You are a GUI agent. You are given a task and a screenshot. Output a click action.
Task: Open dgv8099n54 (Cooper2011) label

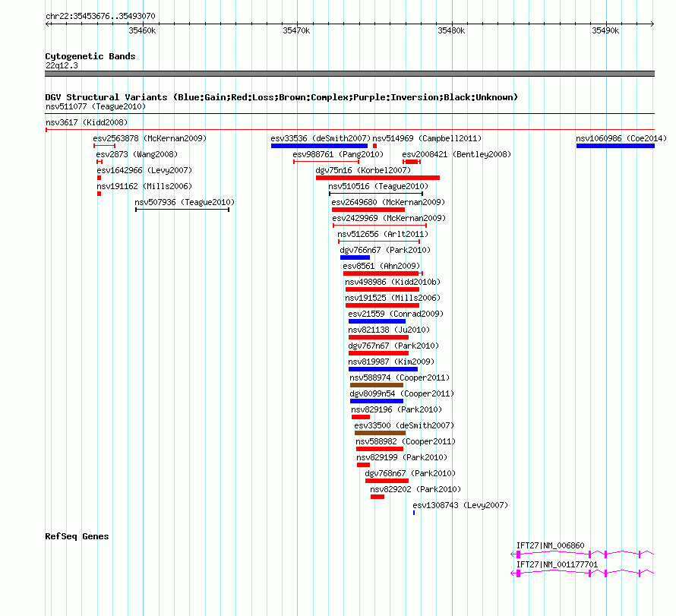click(402, 393)
